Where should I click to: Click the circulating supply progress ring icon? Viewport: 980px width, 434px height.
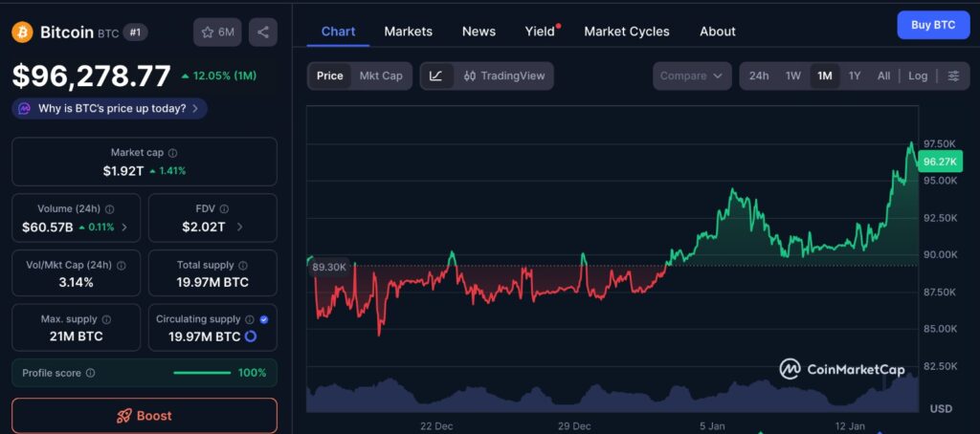[251, 336]
